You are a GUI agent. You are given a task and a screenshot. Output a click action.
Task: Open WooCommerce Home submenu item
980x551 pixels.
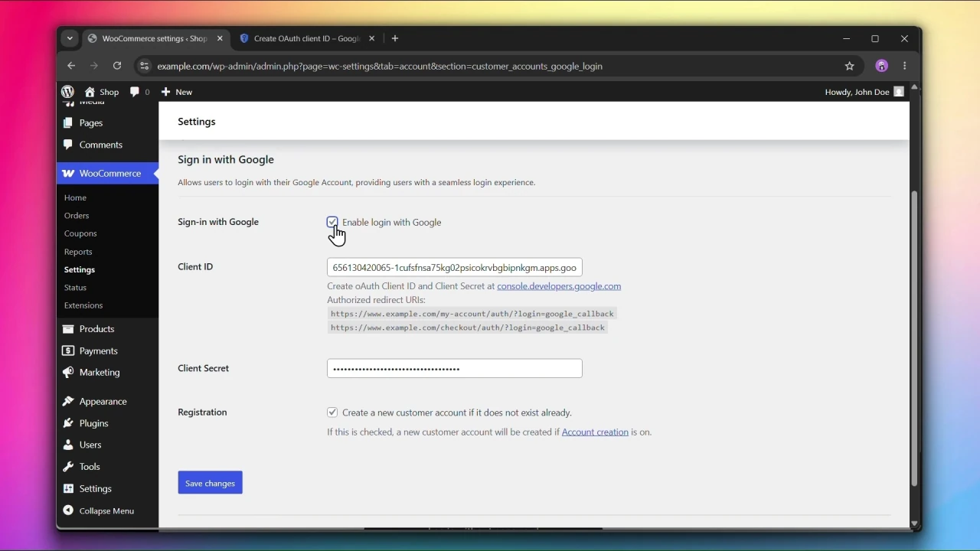pos(75,198)
